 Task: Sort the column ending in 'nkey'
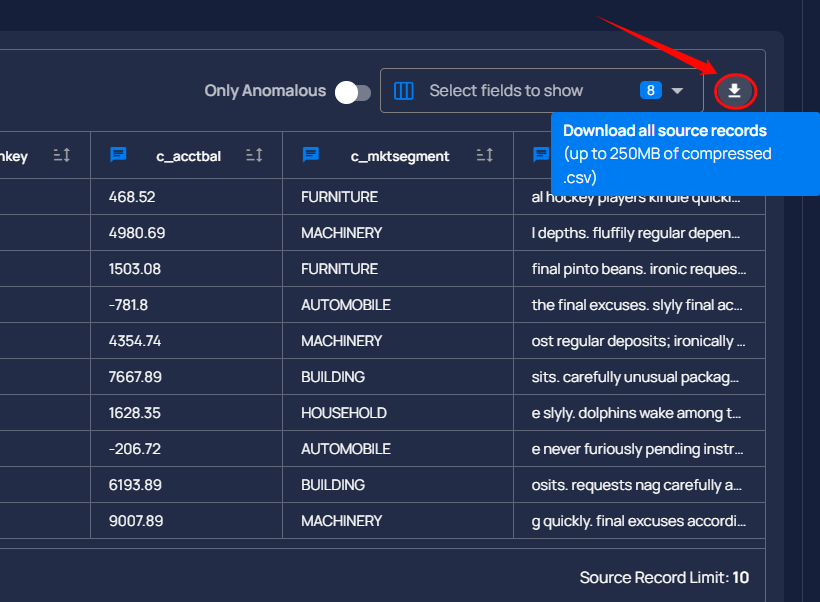tap(62, 155)
